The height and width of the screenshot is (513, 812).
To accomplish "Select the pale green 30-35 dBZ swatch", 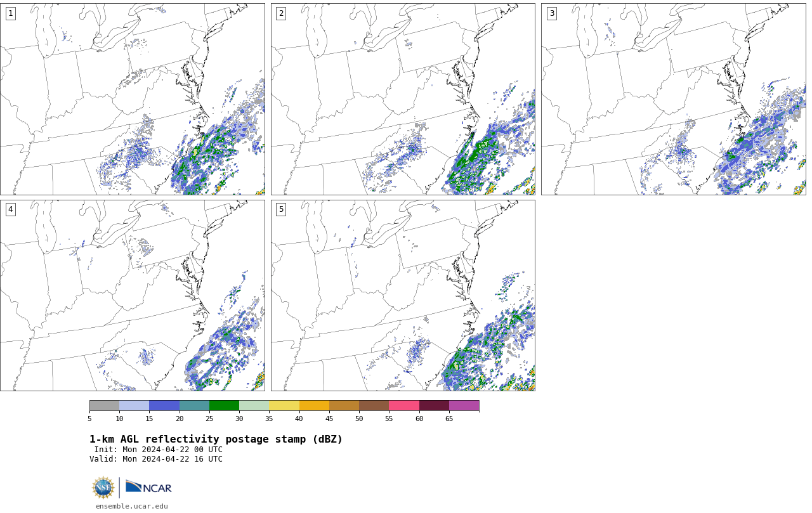I will (x=254, y=406).
